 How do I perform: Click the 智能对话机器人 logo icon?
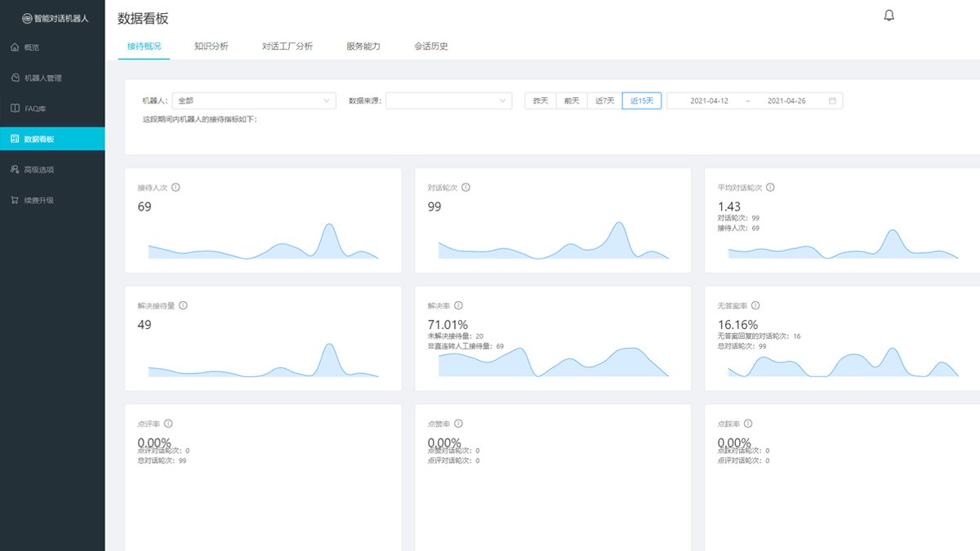[x=27, y=18]
